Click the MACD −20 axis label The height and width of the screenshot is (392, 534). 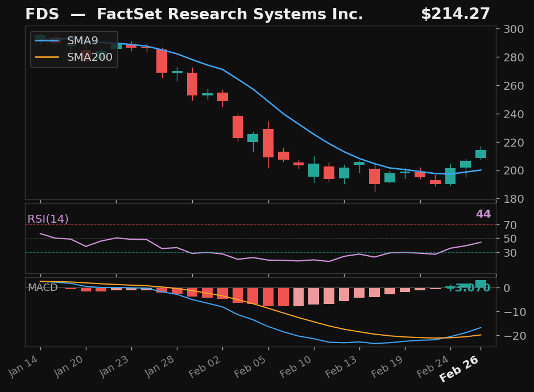click(515, 336)
